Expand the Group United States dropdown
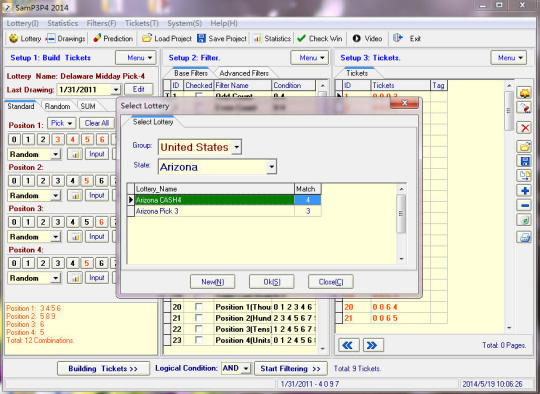Screen dimensions: 540x394 click(237, 147)
